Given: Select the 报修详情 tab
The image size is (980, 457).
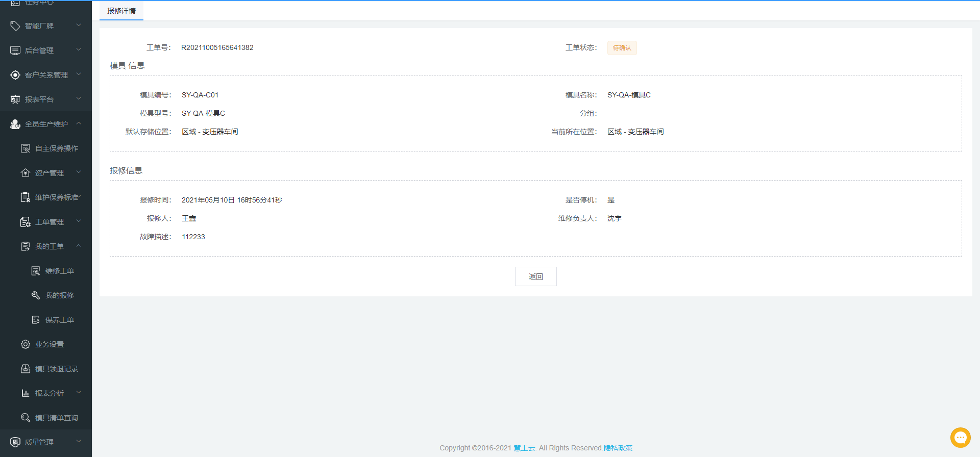Looking at the screenshot, I should 121,11.
